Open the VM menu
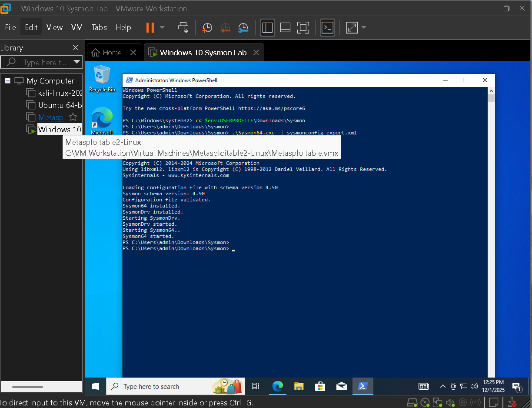This screenshot has height=408, width=532. pos(77,27)
